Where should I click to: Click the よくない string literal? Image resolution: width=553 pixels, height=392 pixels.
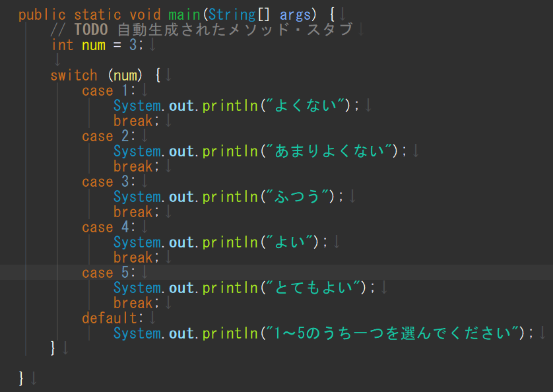(x=306, y=106)
